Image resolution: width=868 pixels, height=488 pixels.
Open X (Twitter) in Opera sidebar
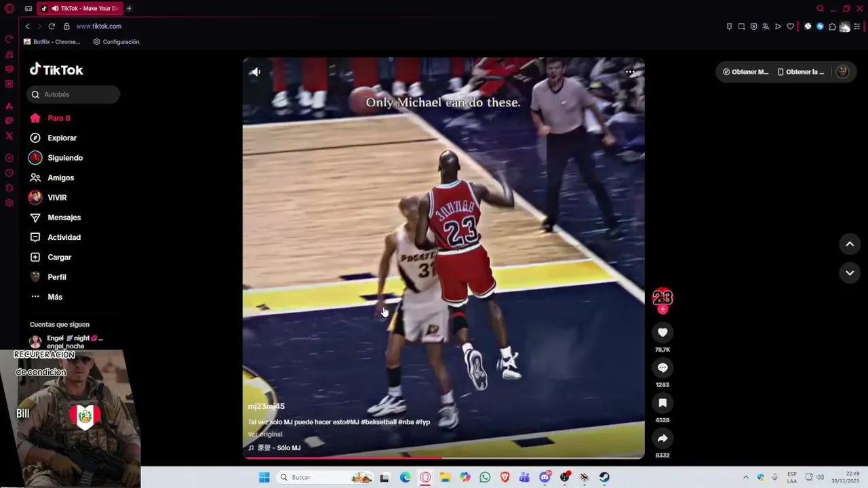coord(9,136)
